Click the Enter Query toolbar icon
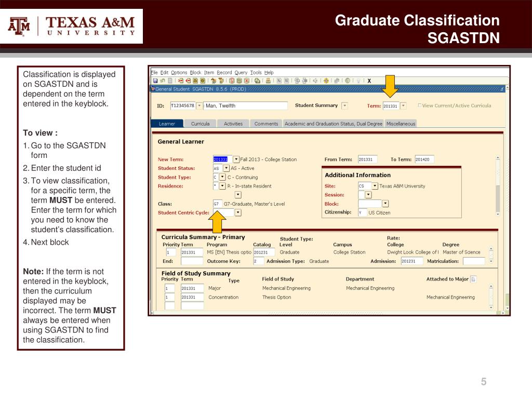 tap(232, 81)
